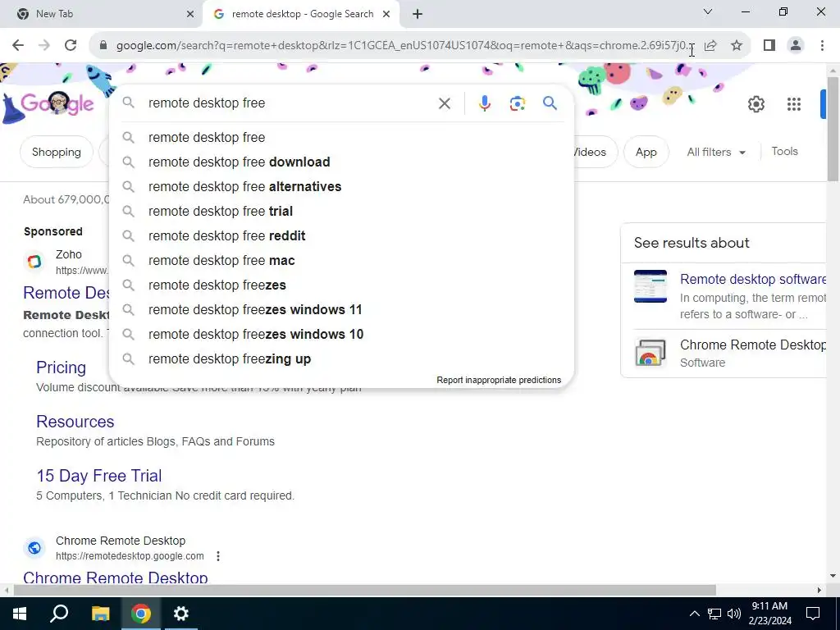This screenshot has width=840, height=630.
Task: Open the Chrome Remote Desktop result title
Action: tap(116, 577)
